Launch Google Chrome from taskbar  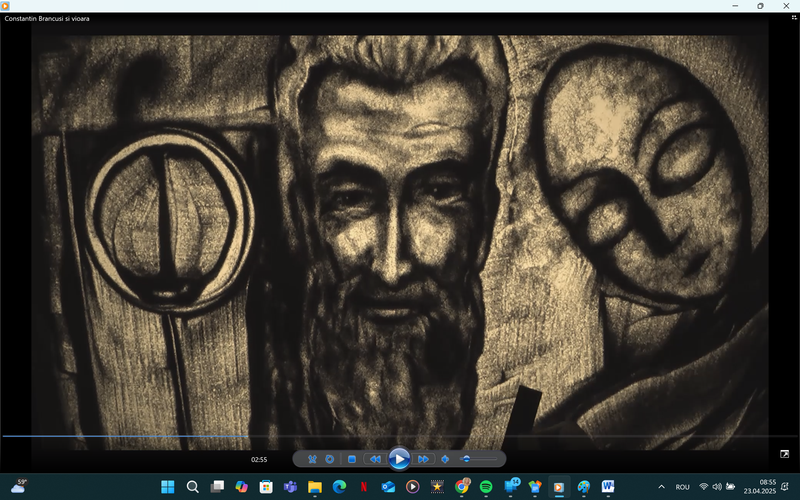[462, 487]
